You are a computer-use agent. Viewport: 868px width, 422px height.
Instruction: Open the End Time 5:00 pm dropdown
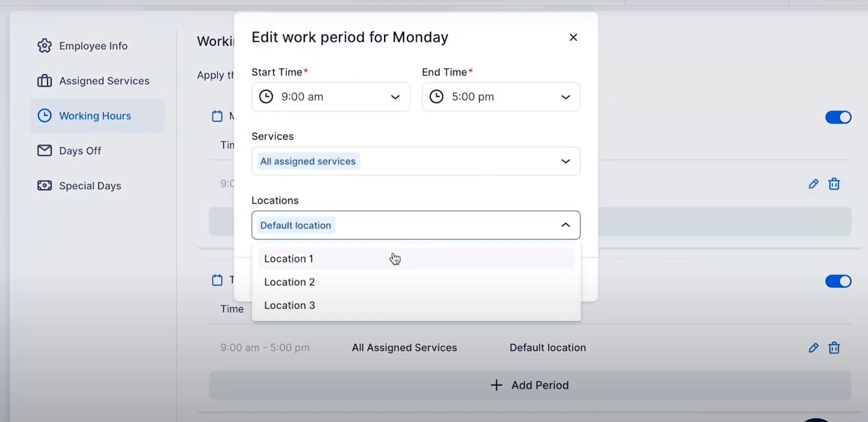(x=501, y=97)
